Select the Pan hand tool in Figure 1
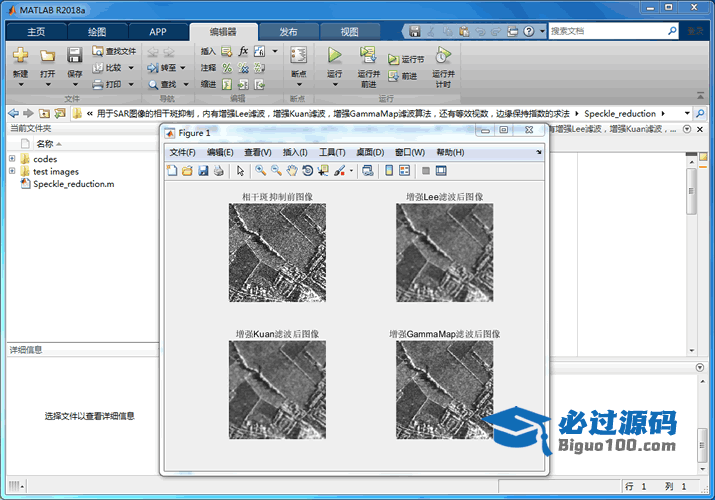The width and height of the screenshot is (715, 500). click(292, 171)
